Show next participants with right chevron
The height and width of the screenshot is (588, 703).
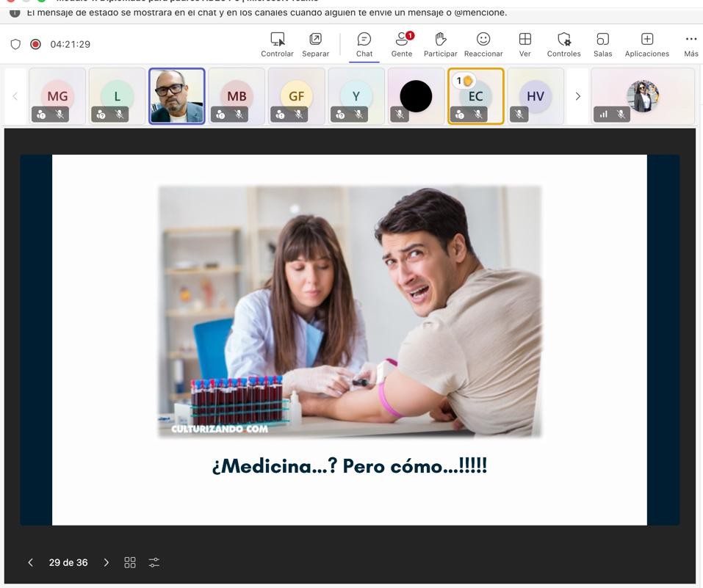click(x=577, y=96)
